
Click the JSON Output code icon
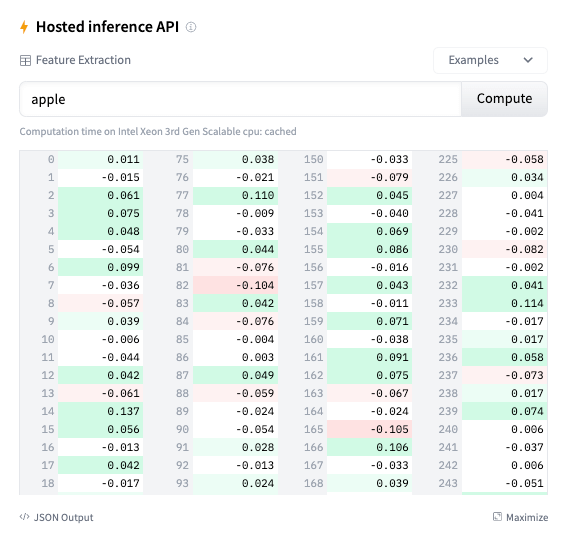coord(24,517)
